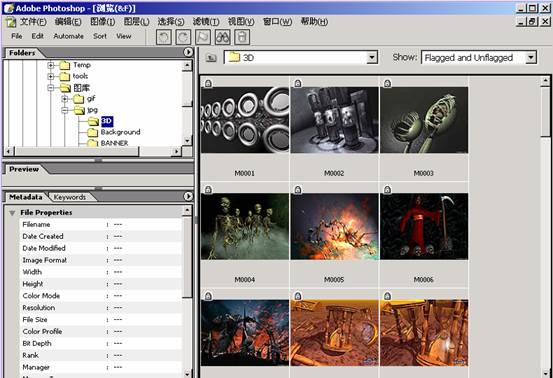The height and width of the screenshot is (378, 553).
Task: Open the browser Sort menu
Action: 100,36
